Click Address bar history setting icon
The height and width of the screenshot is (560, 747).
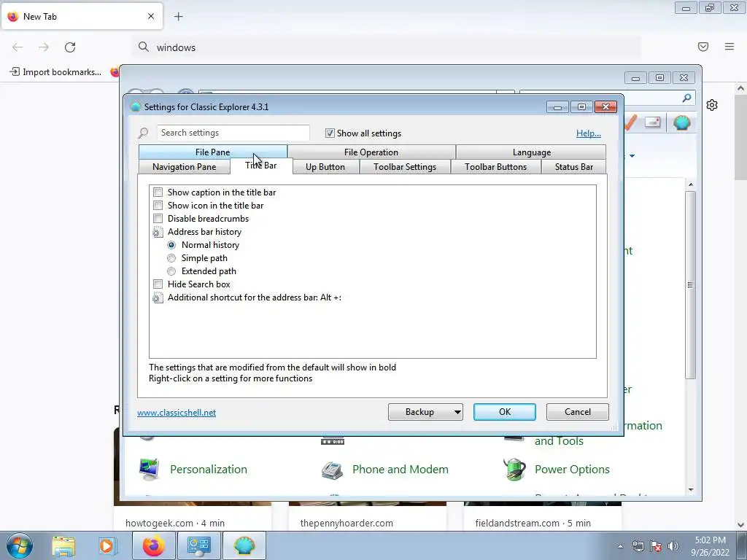point(158,233)
